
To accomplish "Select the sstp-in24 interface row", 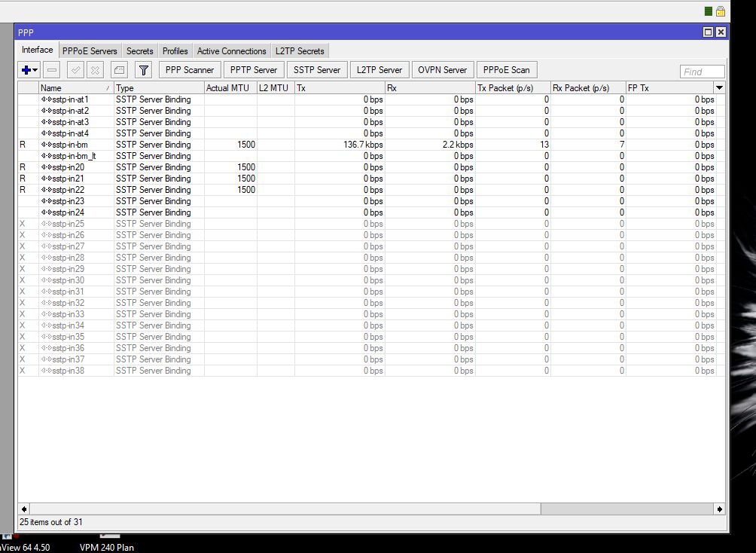I will (x=371, y=212).
